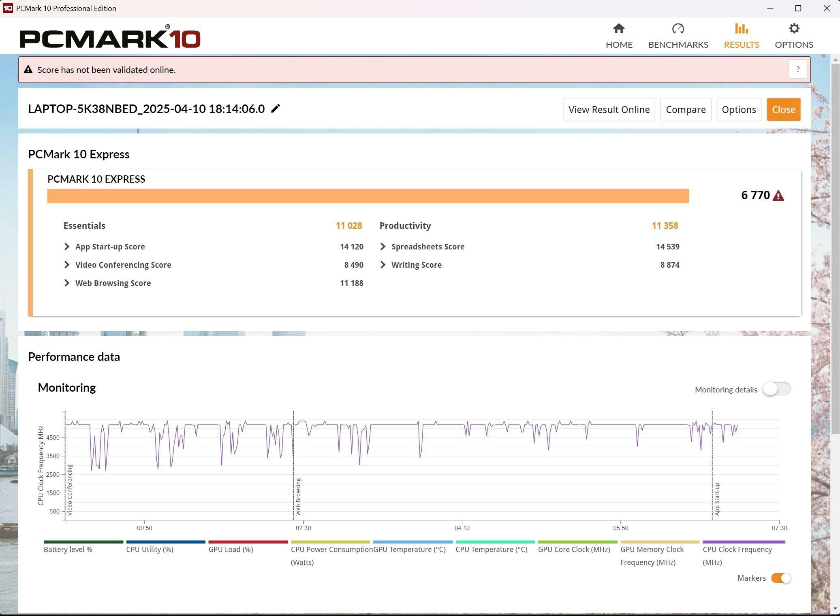Click PCMark 10 title bar app icon
Viewport: 840px width, 616px height.
(x=8, y=8)
